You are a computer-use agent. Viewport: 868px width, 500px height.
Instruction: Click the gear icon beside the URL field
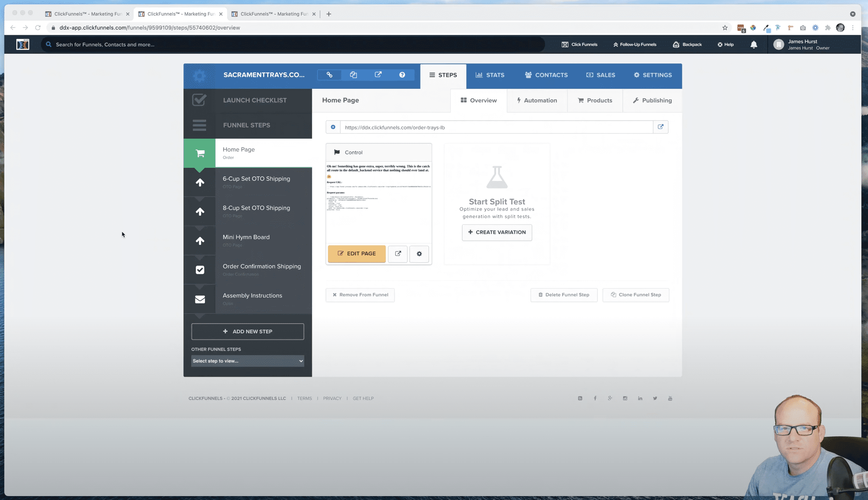(x=333, y=127)
